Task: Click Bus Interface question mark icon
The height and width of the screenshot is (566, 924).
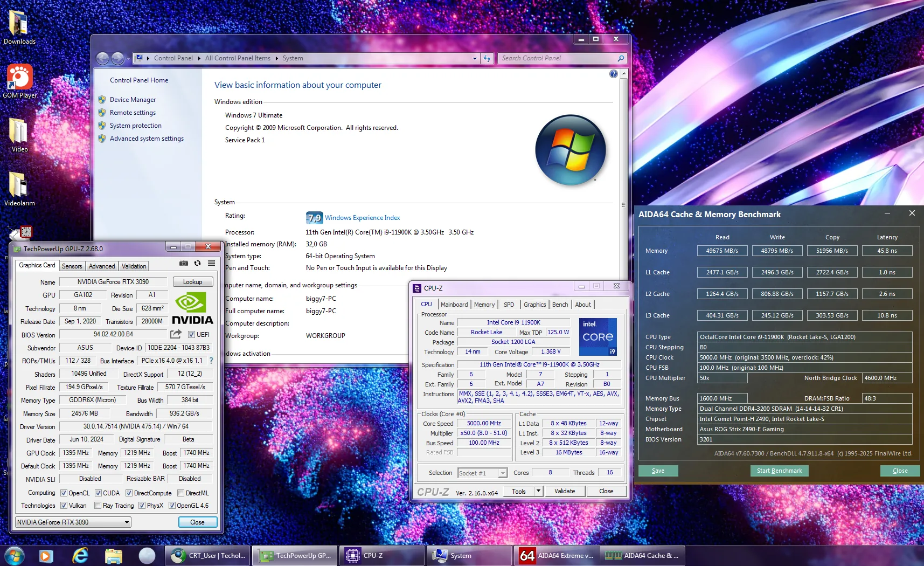Action: coord(211,361)
